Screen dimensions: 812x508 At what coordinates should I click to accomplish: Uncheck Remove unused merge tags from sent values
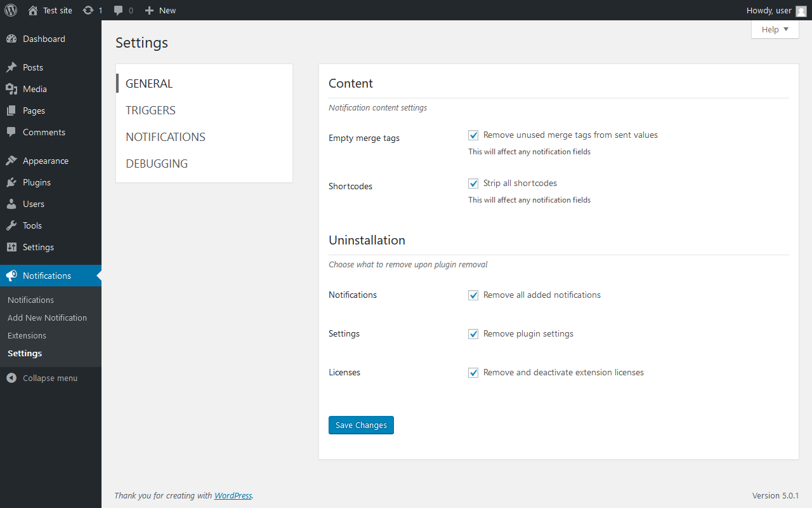click(473, 135)
